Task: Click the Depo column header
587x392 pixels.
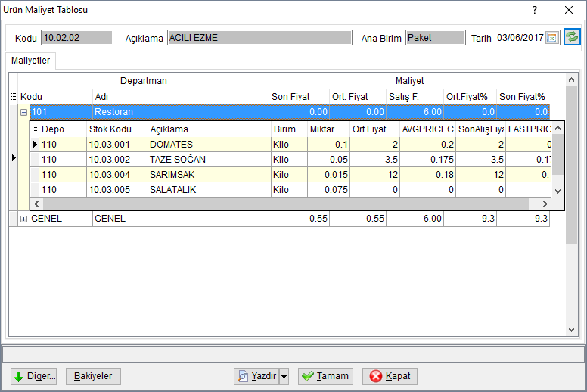Action: coord(63,129)
